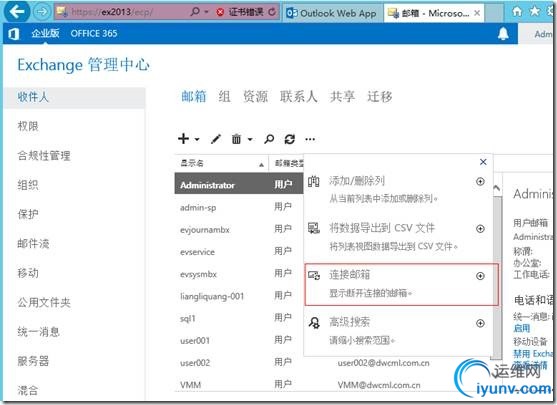The height and width of the screenshot is (405, 557).
Task: Sort by the 显示名 column header
Action: coord(222,163)
